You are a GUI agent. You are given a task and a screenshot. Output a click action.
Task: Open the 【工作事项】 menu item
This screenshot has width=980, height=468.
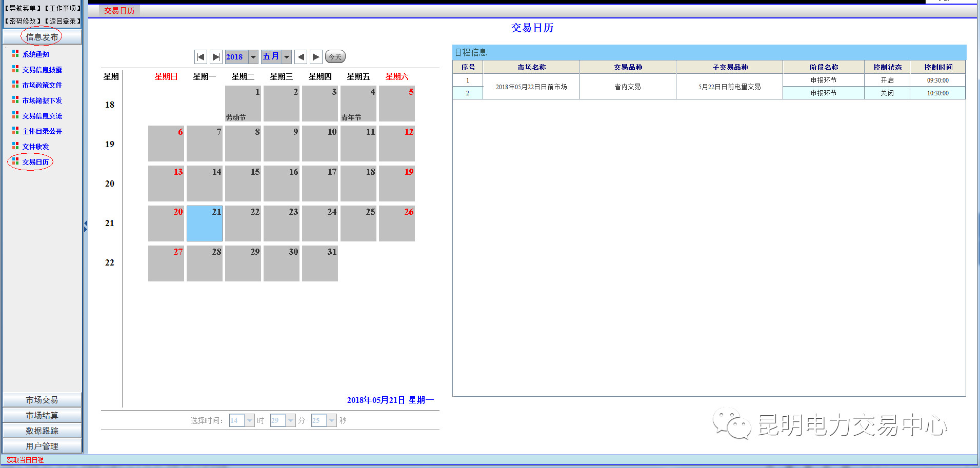click(63, 8)
